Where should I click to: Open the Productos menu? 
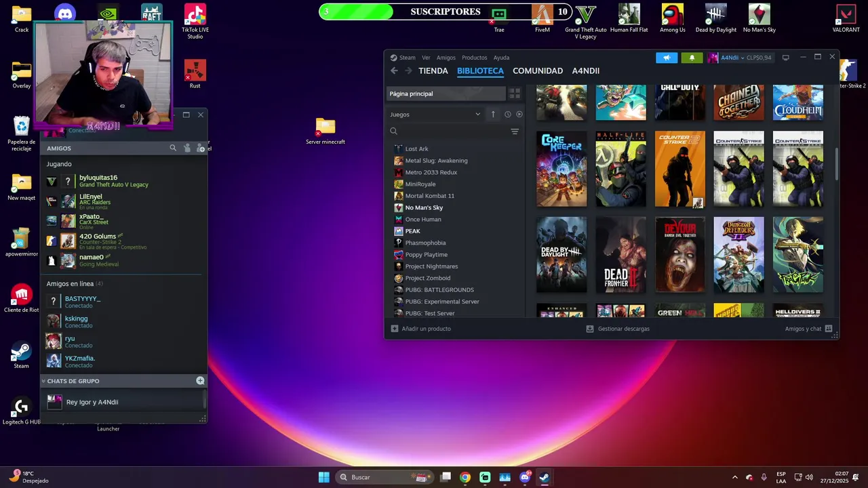tap(475, 58)
